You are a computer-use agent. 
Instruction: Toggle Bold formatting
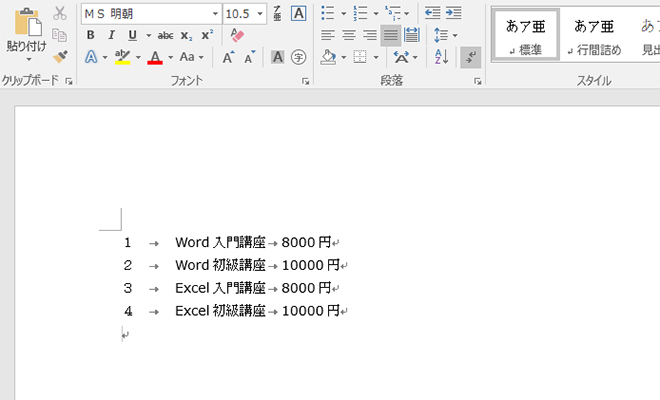90,35
